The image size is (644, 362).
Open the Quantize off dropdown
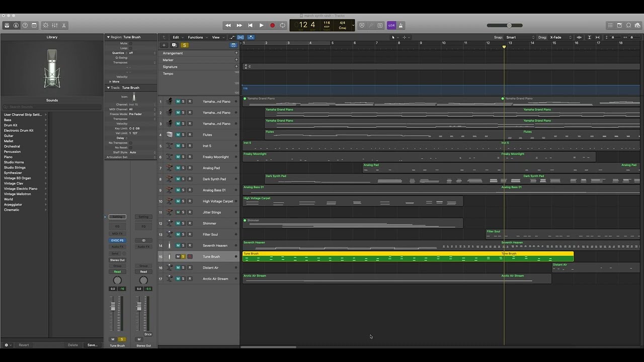click(x=142, y=53)
